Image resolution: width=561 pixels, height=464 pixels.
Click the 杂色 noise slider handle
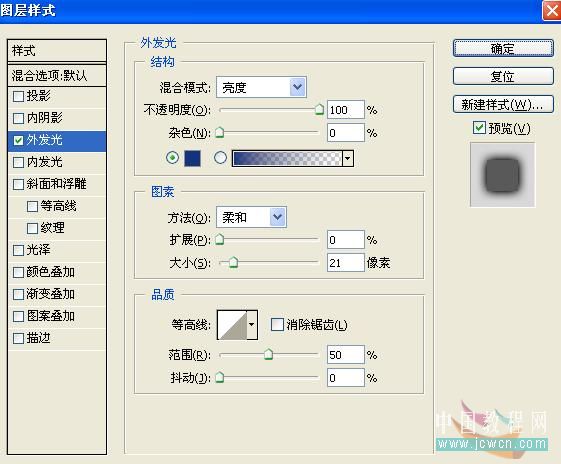220,132
